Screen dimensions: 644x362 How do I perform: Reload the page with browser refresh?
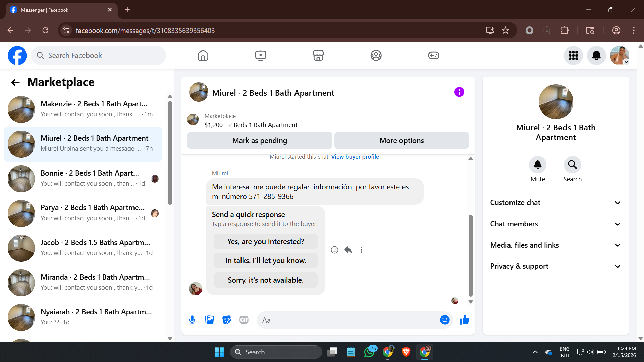45,31
